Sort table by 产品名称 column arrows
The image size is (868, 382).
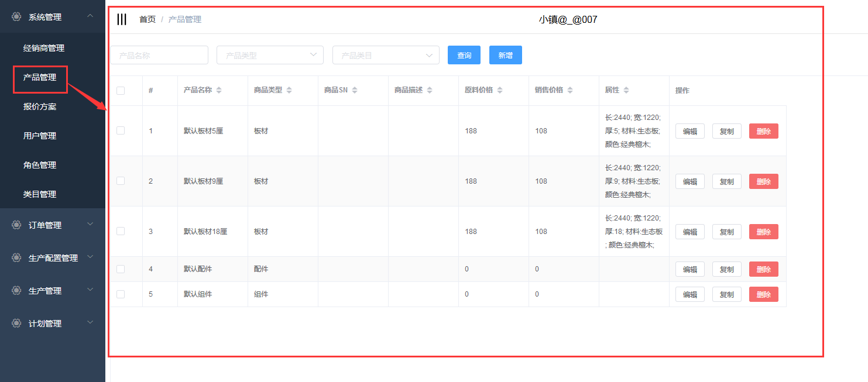(x=219, y=91)
